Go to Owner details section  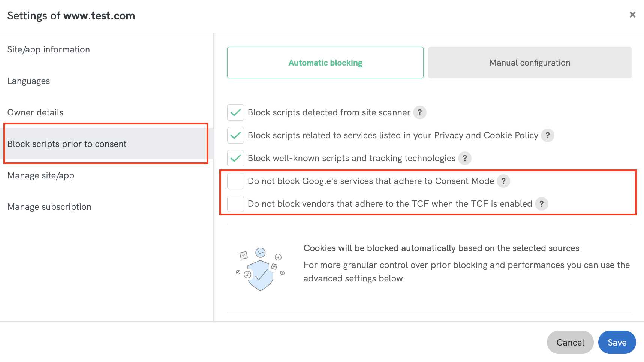(35, 112)
